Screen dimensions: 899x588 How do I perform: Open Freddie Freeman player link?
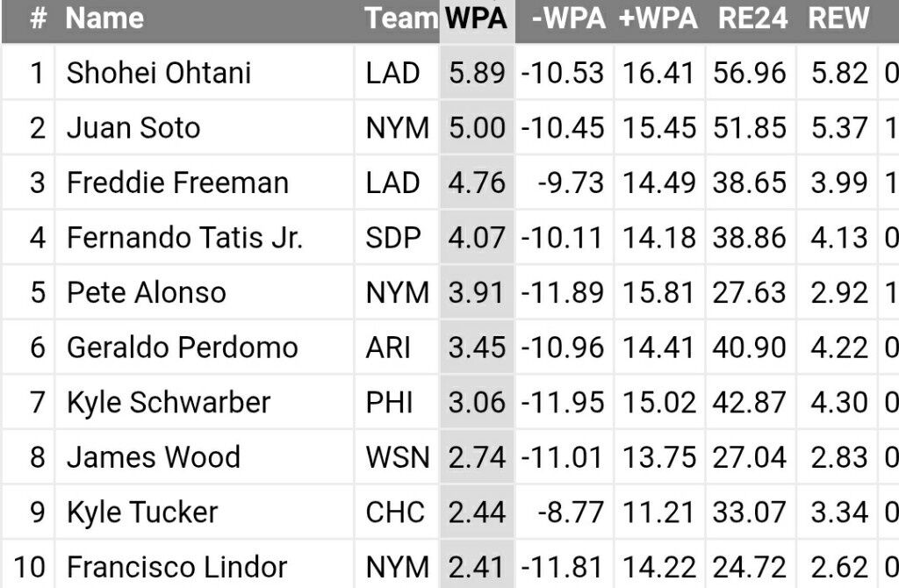pos(177,183)
